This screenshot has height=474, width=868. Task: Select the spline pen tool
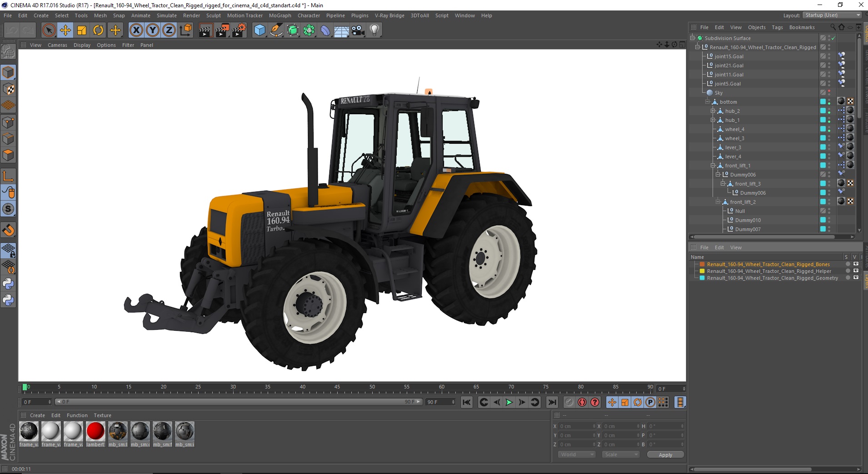276,30
